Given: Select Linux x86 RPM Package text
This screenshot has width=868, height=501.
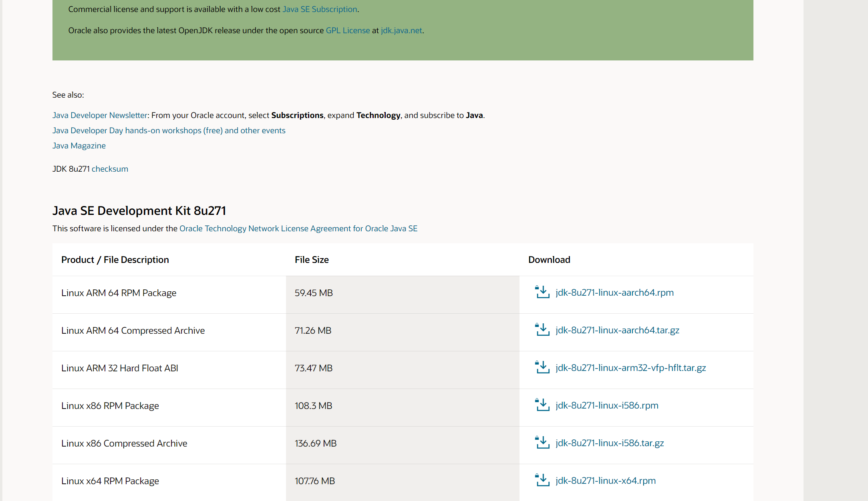Looking at the screenshot, I should point(110,406).
